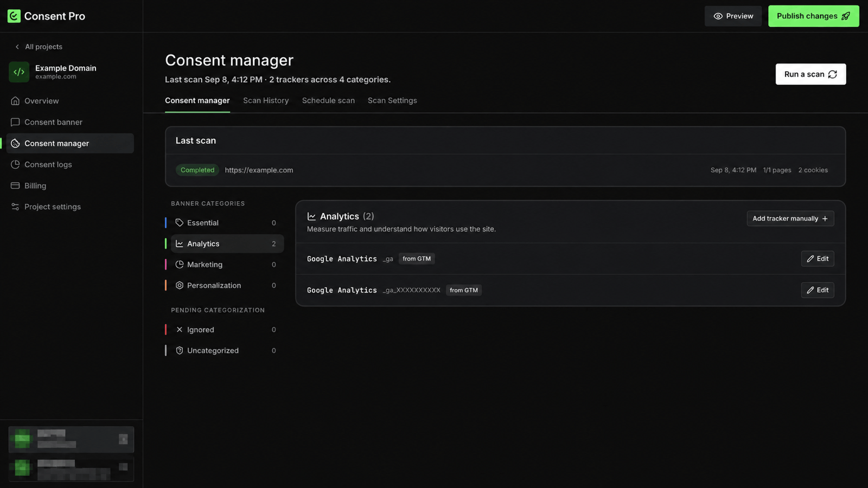This screenshot has height=488, width=868.
Task: Click the chart icon in Analytics panel header
Action: 311,216
